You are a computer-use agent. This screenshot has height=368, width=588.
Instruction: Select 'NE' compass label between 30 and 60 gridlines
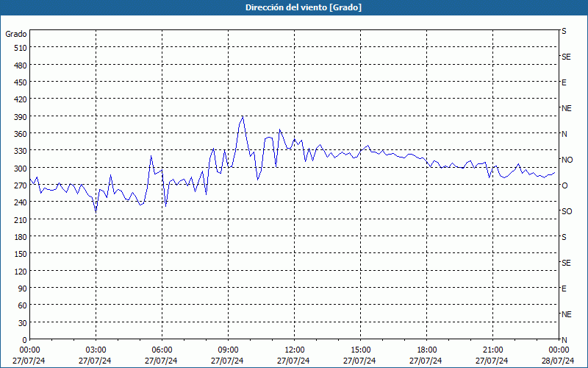(x=567, y=314)
